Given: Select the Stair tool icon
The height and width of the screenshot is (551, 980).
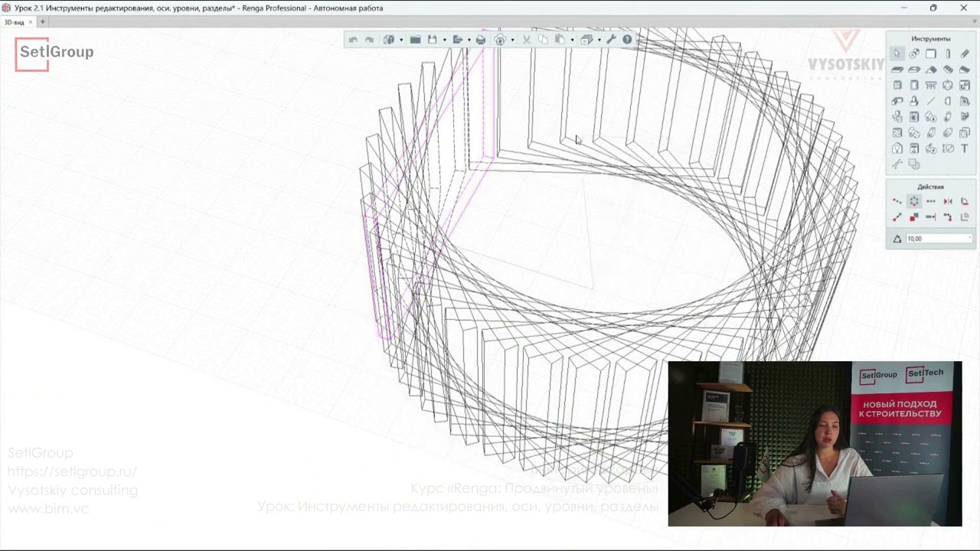Looking at the screenshot, I should (948, 70).
